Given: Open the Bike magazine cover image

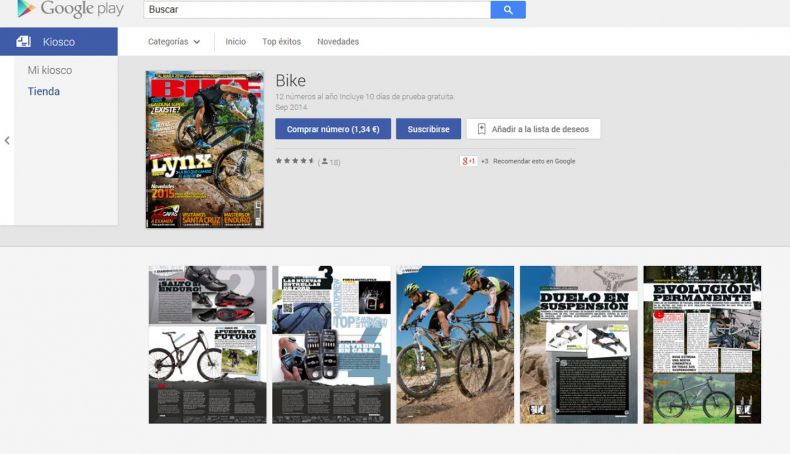Looking at the screenshot, I should pyautogui.click(x=205, y=149).
